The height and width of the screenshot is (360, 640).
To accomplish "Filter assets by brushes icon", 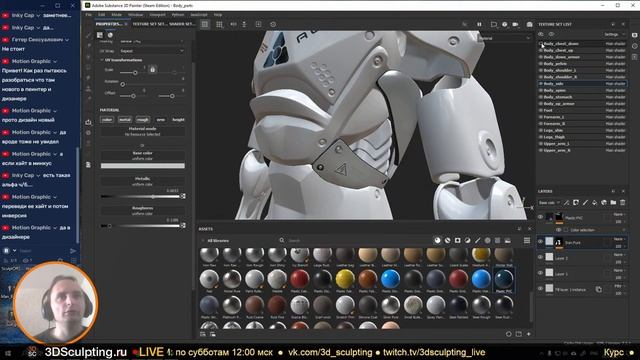I will pos(478,240).
